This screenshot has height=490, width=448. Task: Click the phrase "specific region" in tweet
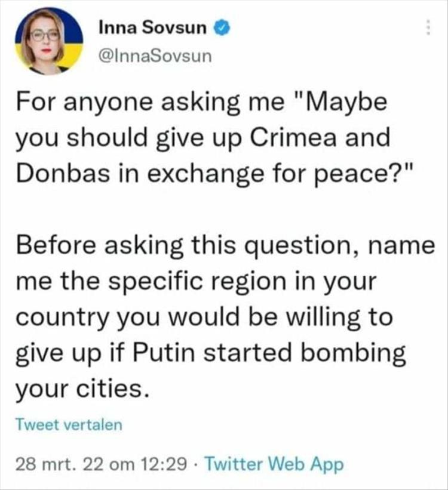coord(198,282)
